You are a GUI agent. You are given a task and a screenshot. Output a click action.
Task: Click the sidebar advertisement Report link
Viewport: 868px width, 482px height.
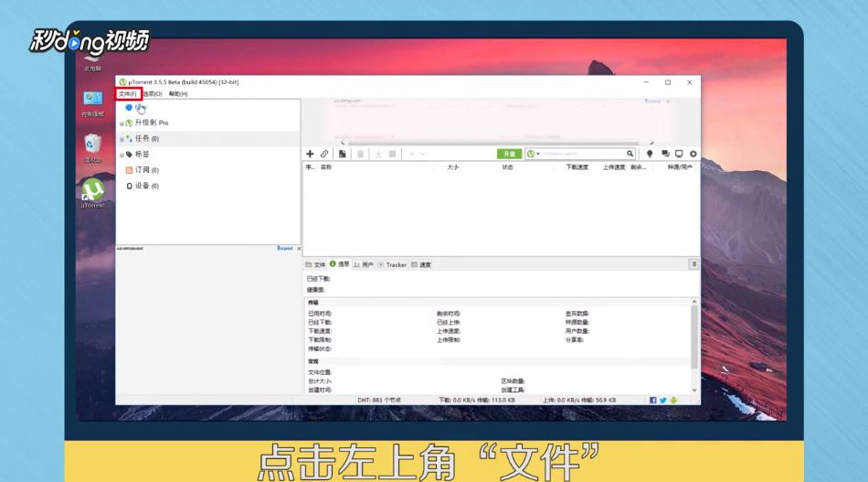click(284, 248)
